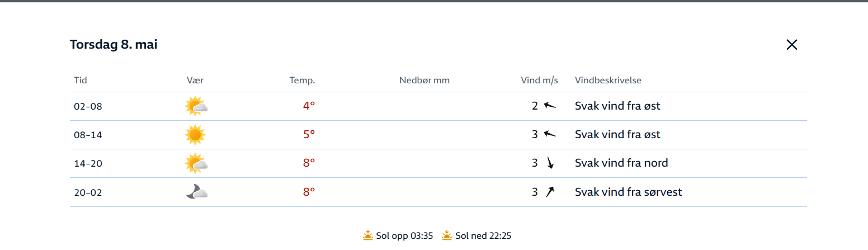The width and height of the screenshot is (868, 250).
Task: Click the sunrise icon beside Sol opp
Action: [x=367, y=235]
